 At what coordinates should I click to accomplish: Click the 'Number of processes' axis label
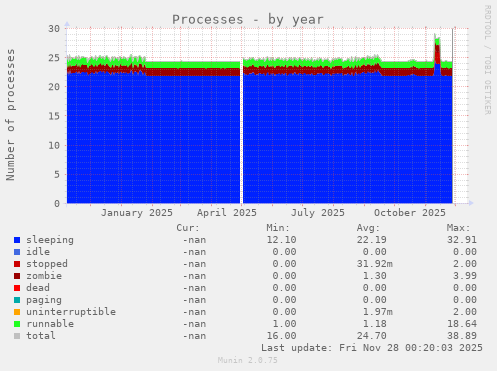11,115
